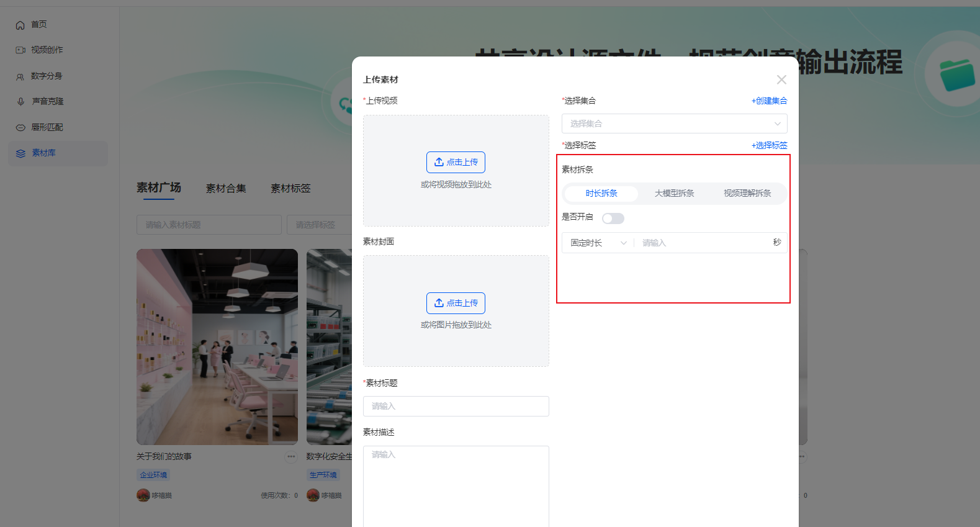
Task: Select the 视频理解拆条 option
Action: coord(747,194)
